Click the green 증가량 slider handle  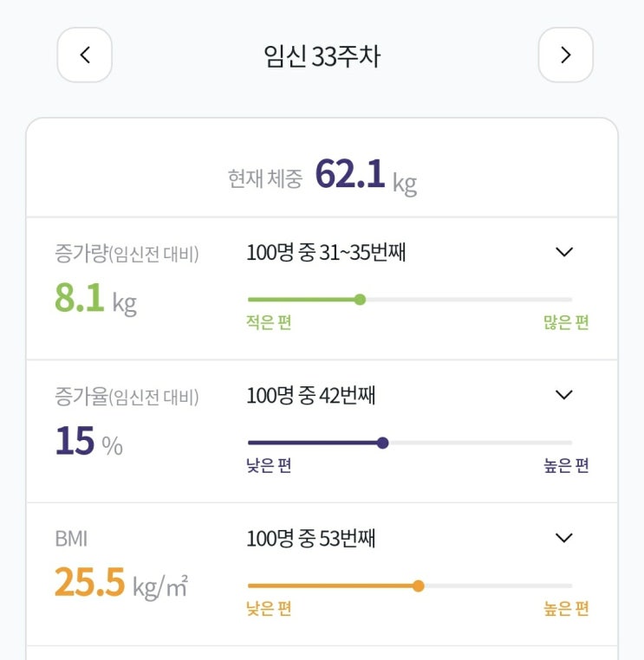pos(360,300)
